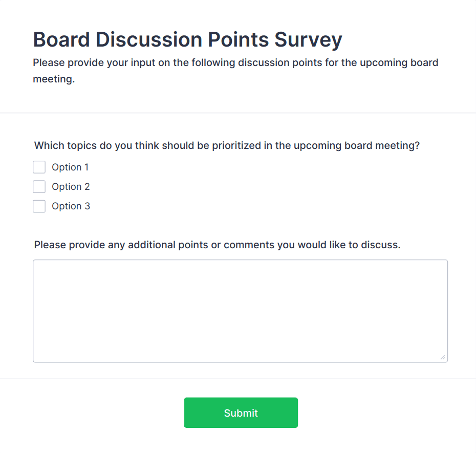Click the 'Board Discussion Points Survey' heading

(x=187, y=39)
